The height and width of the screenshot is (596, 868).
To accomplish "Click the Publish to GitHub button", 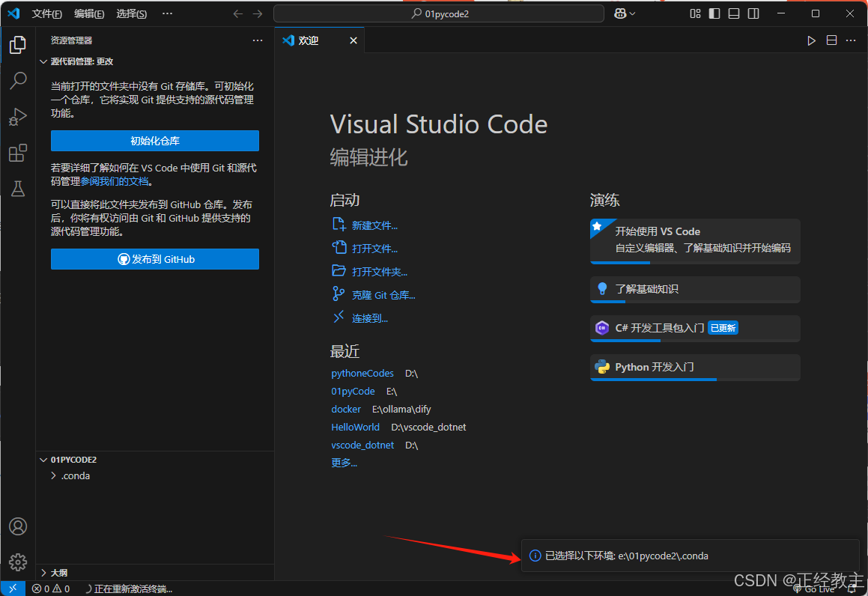I will 155,259.
